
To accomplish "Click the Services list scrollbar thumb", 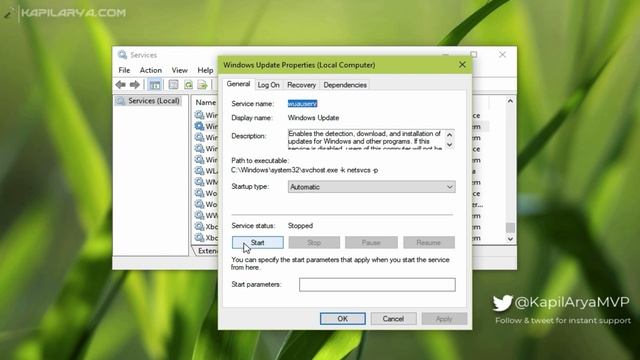I will tap(510, 227).
